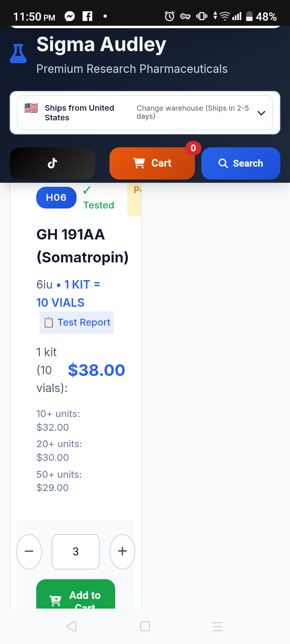Screen dimensions: 290x644
Task: Open the Sigma Audley site title
Action: tap(101, 44)
